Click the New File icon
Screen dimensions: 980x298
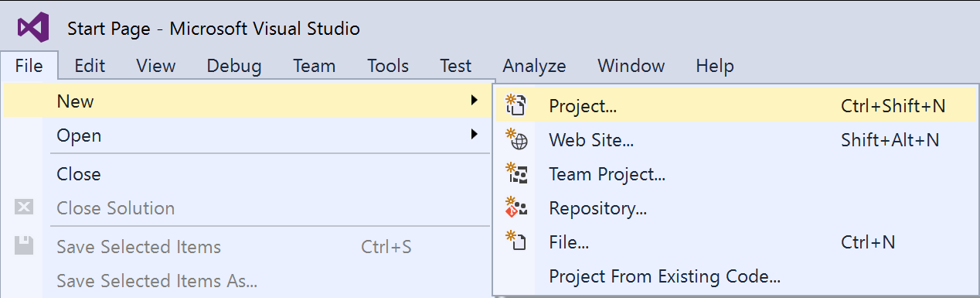click(x=516, y=241)
